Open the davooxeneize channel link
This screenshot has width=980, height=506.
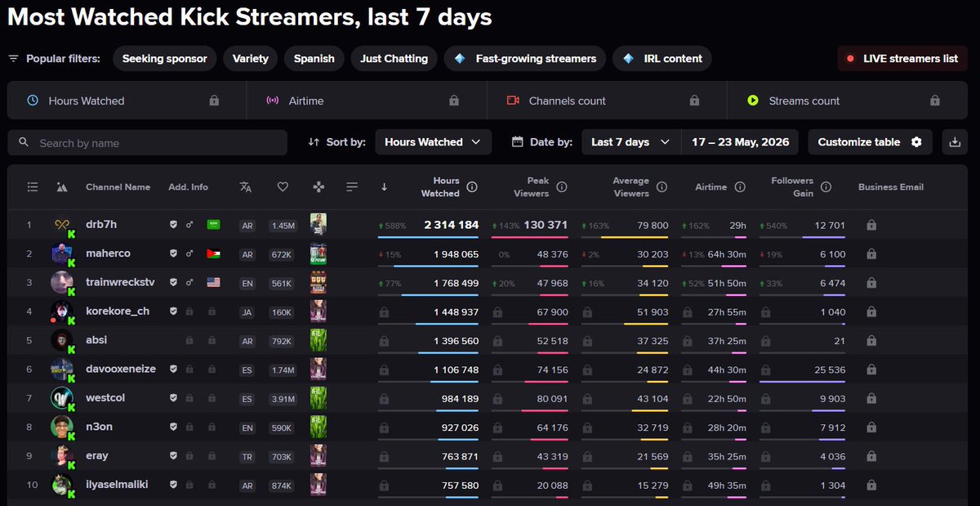pos(121,369)
